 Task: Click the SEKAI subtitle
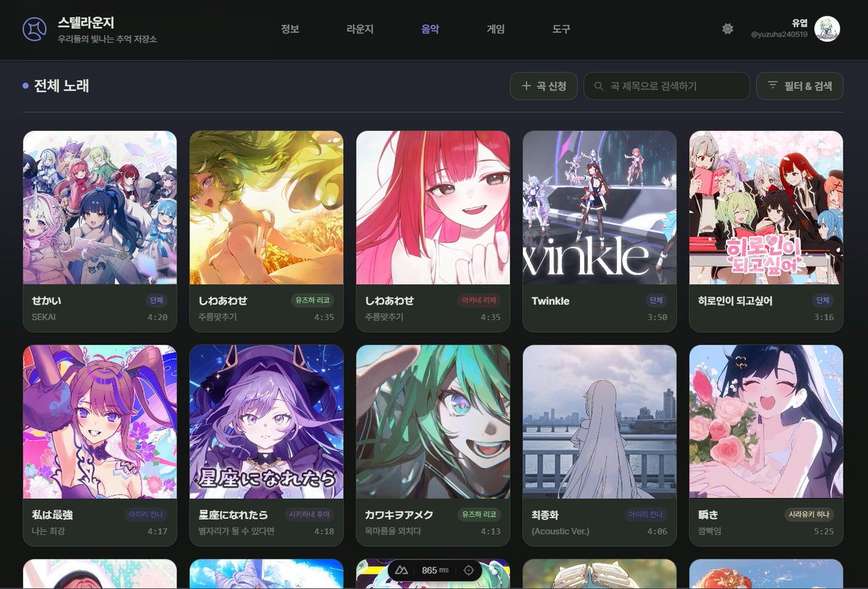pyautogui.click(x=43, y=317)
